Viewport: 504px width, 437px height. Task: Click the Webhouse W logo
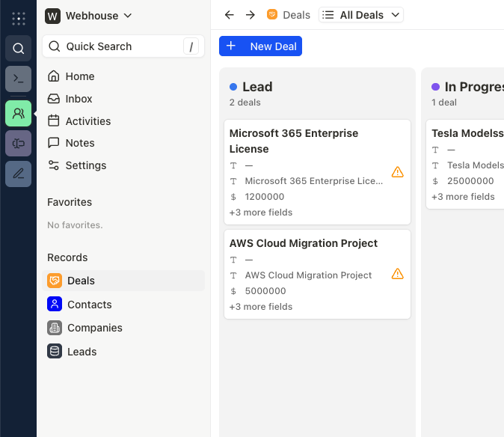52,16
